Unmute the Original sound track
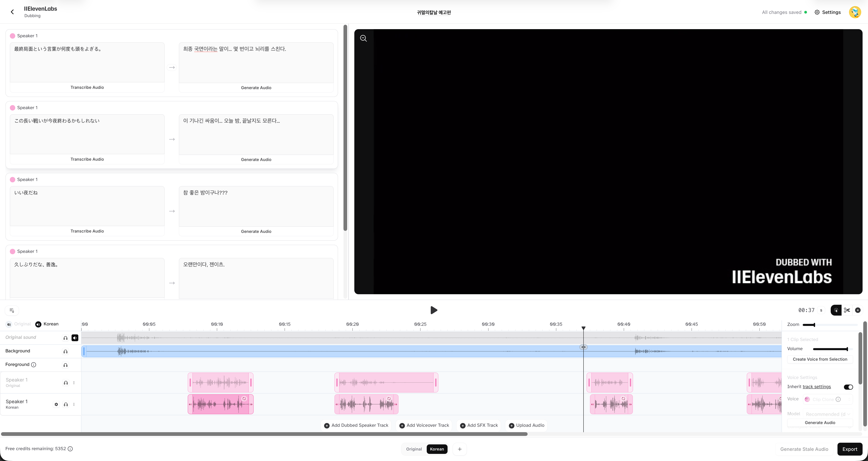This screenshot has width=868, height=461. coord(75,338)
